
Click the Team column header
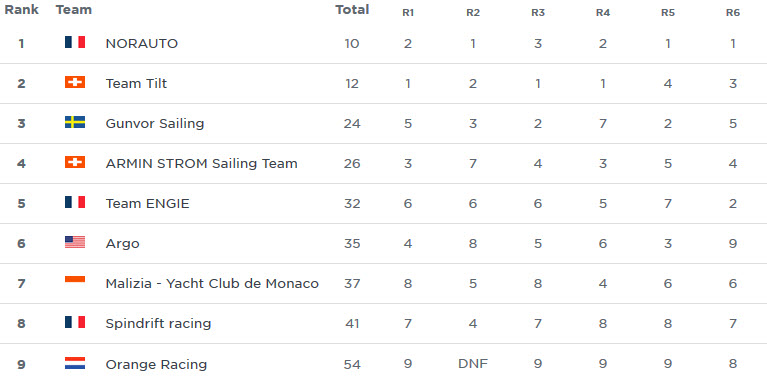click(74, 10)
